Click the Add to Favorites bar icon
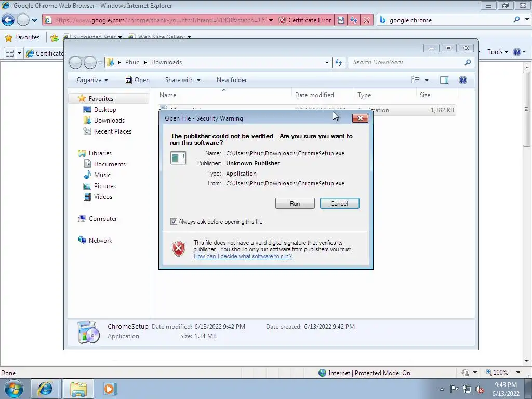532x399 pixels. (x=54, y=37)
